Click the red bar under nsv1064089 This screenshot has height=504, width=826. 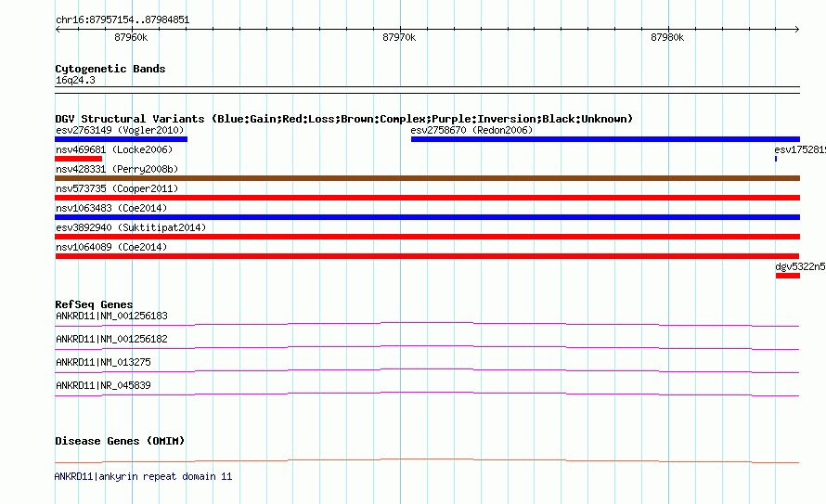427,256
